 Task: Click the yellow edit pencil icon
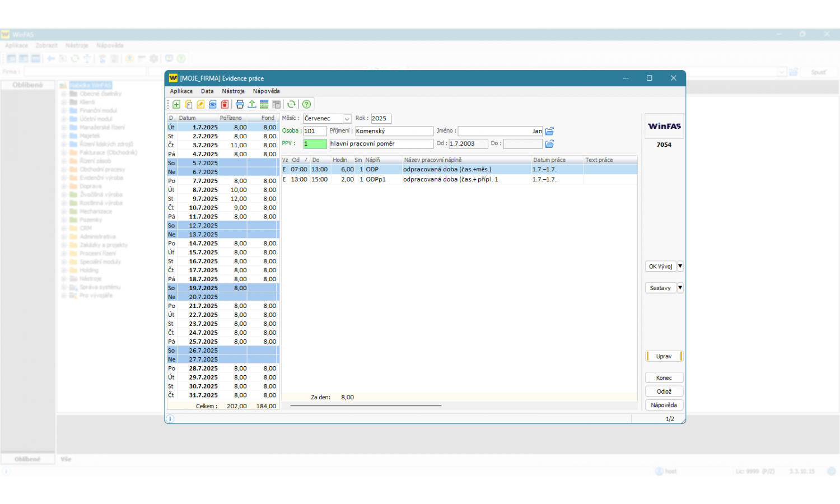(x=200, y=104)
